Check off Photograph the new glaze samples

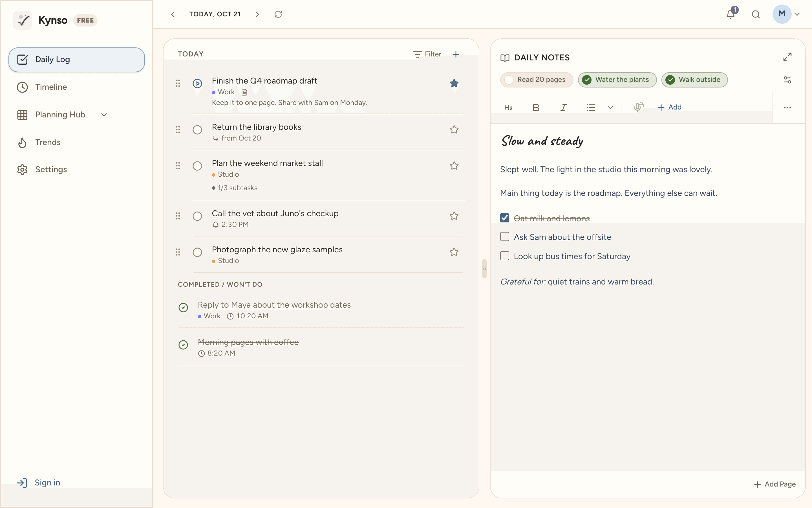coord(197,252)
